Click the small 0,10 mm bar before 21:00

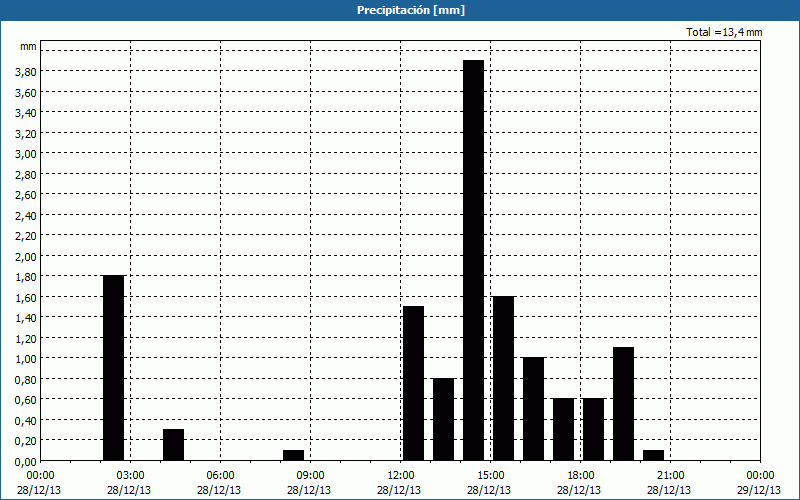[654, 455]
